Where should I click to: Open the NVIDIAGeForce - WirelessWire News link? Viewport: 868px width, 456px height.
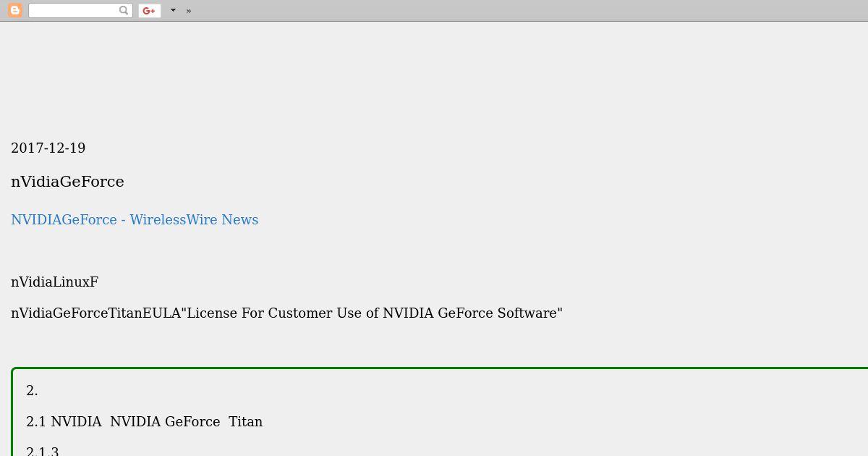point(135,220)
